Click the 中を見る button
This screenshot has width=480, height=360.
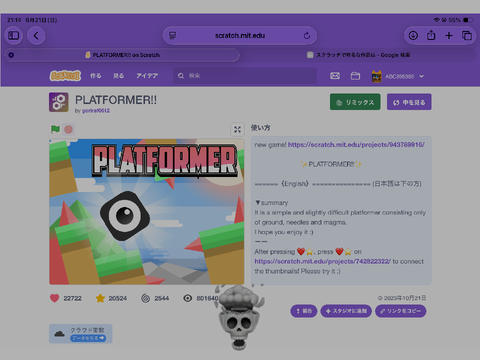409,102
